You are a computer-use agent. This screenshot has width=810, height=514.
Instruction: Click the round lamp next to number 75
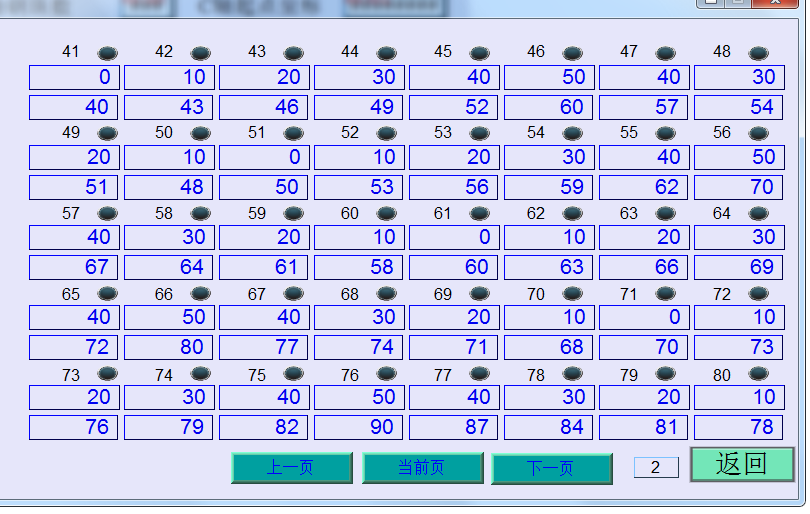click(x=293, y=373)
